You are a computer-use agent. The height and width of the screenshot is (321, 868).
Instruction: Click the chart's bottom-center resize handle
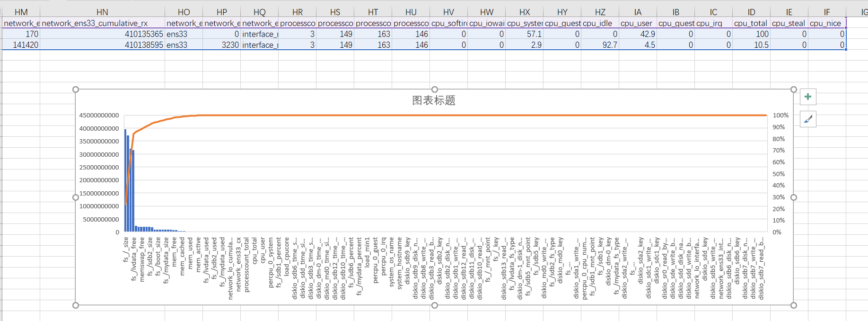pyautogui.click(x=435, y=305)
